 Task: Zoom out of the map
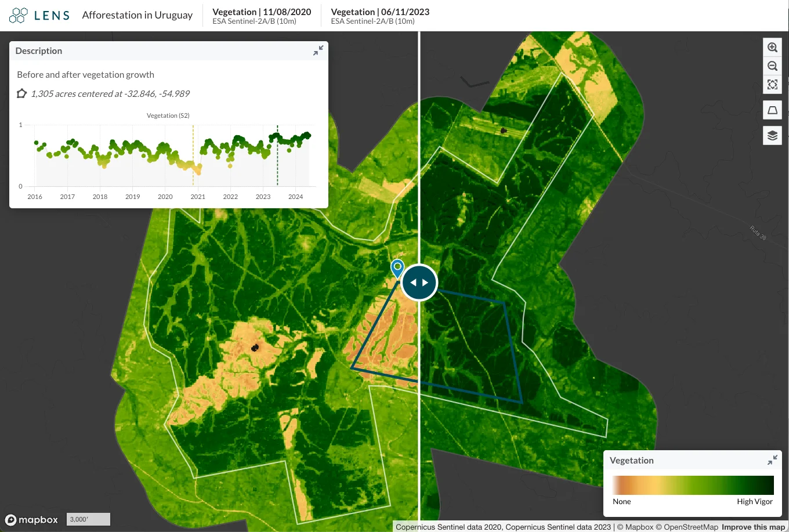coord(772,66)
